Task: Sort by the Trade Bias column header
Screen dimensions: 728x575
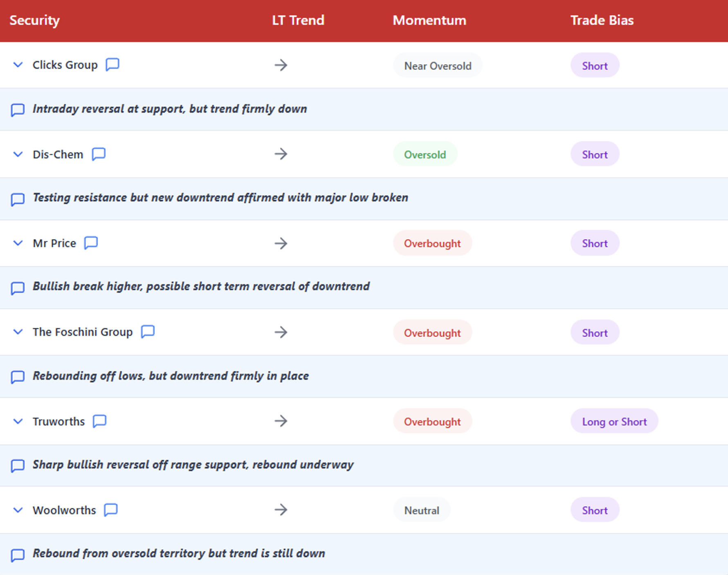Action: [x=602, y=20]
